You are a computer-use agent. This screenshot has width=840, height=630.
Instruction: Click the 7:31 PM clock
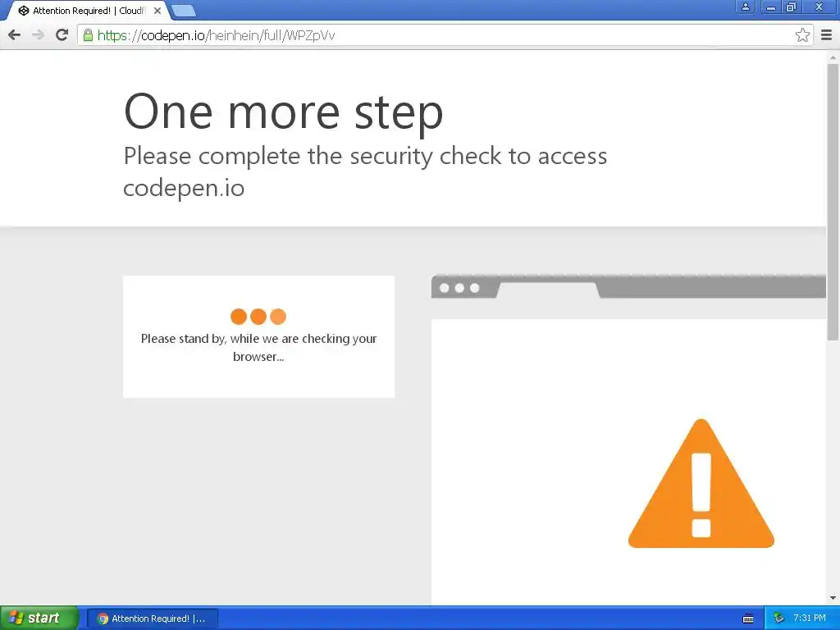click(810, 618)
